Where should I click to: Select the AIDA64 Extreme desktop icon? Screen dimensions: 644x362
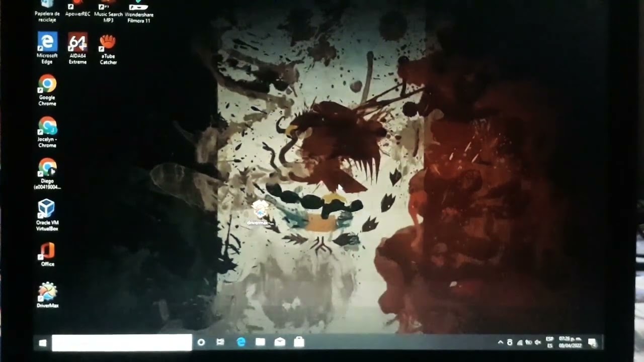coord(78,48)
